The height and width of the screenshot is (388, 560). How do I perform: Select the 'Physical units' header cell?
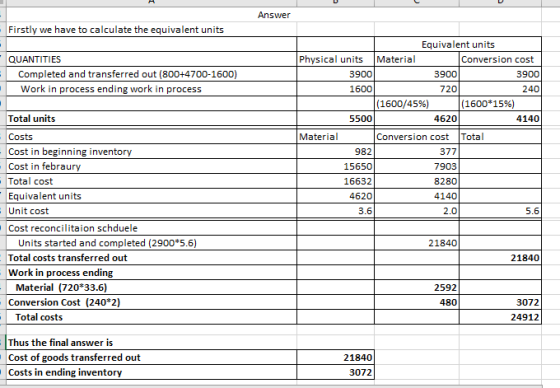(x=335, y=59)
